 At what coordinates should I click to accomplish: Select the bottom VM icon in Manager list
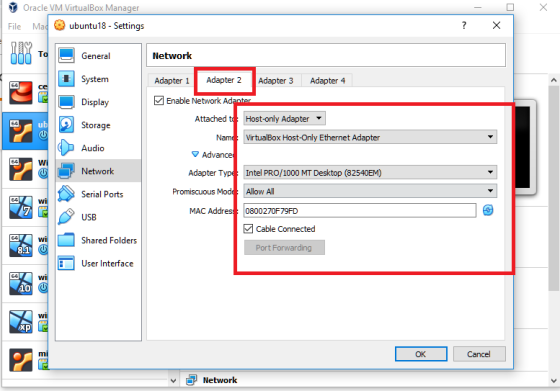tap(21, 360)
